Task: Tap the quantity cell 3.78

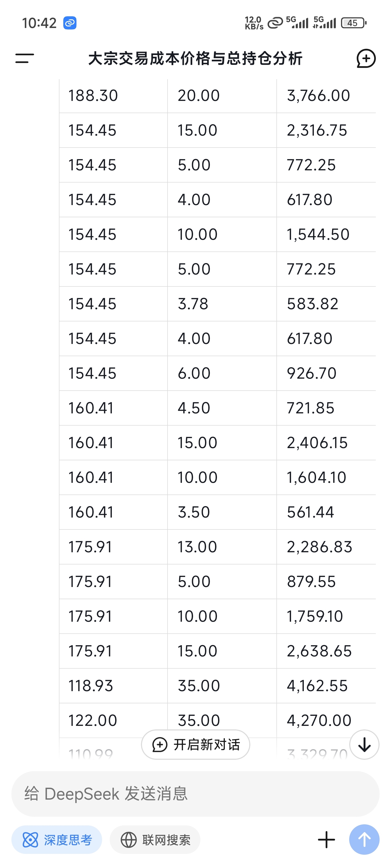Action: tap(222, 304)
